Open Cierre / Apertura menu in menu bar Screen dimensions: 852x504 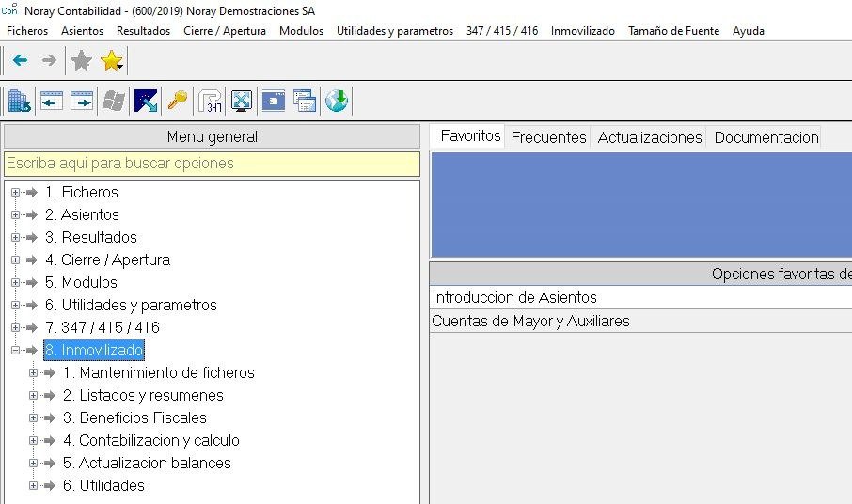pyautogui.click(x=225, y=31)
